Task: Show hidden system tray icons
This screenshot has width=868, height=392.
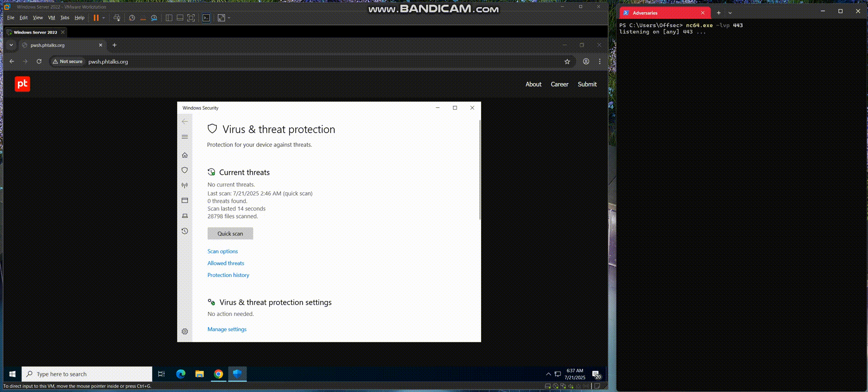Action: 548,374
